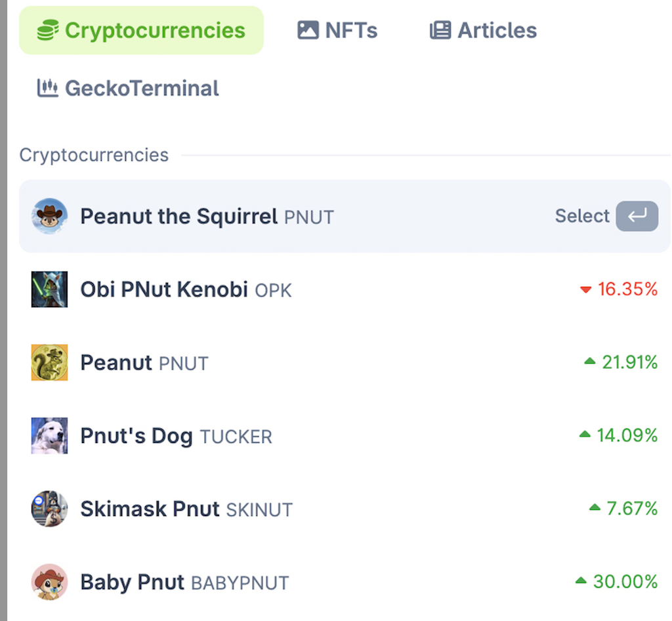The height and width of the screenshot is (621, 672).
Task: Click the newspaper icon beside Articles
Action: click(x=440, y=30)
